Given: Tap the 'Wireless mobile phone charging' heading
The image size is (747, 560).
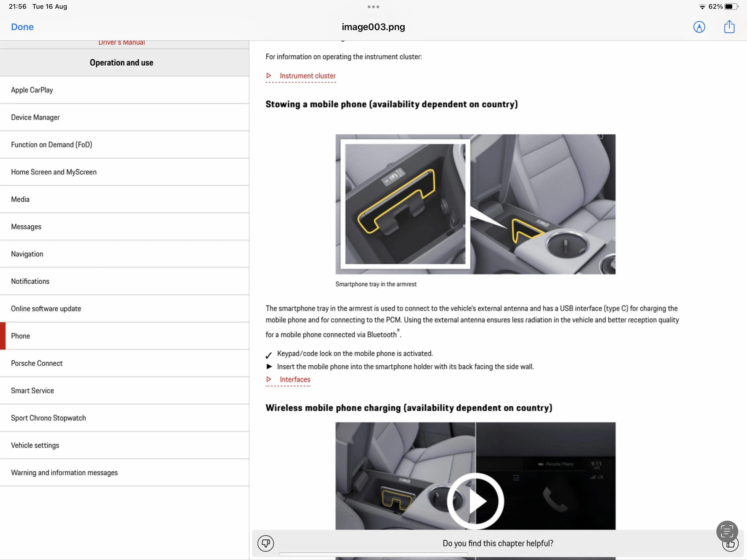Looking at the screenshot, I should [x=409, y=408].
